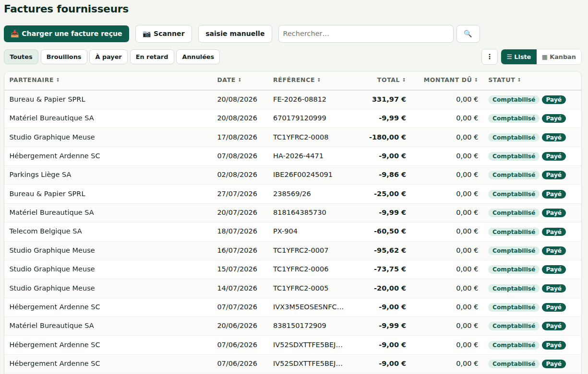Switch to Liste view
The image size is (588, 374).
519,57
